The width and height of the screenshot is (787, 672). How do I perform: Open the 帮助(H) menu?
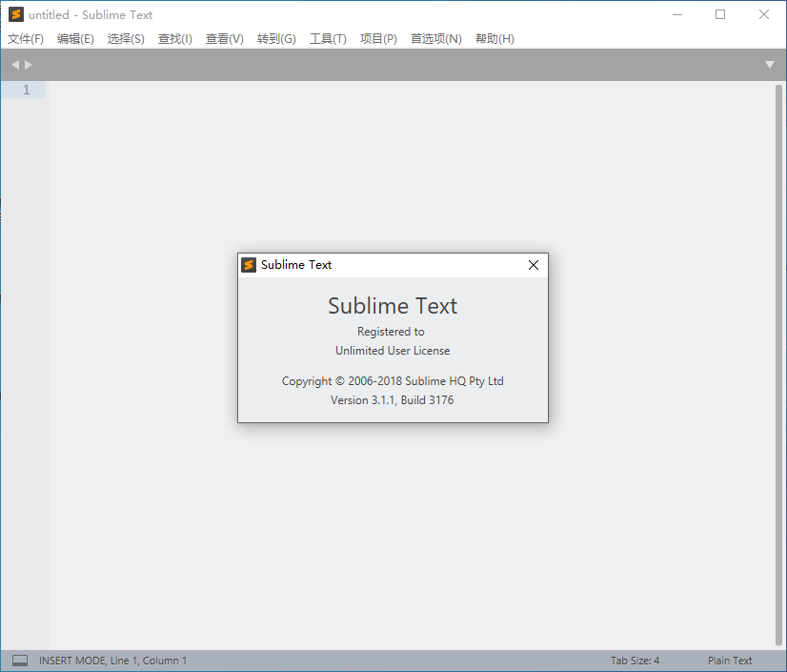[x=494, y=39]
